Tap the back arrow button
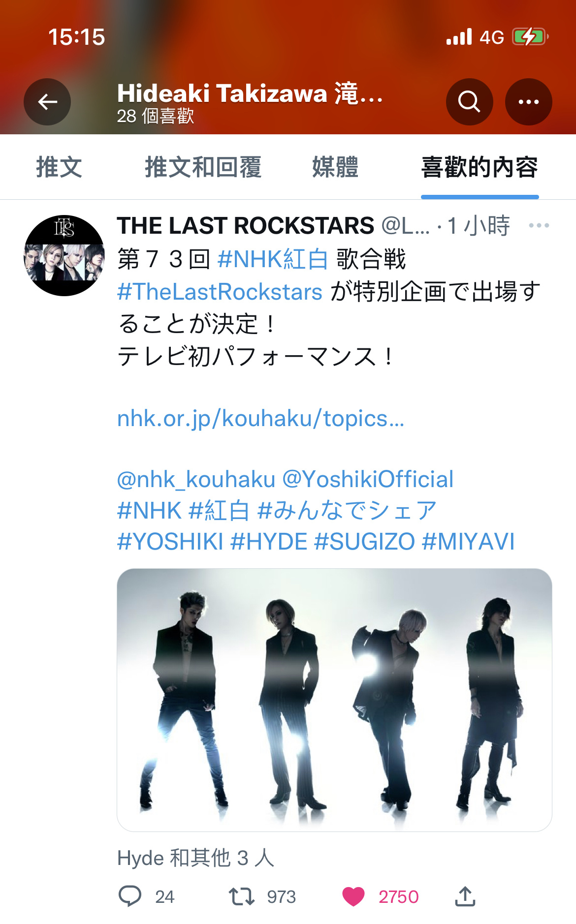Viewport: 576px width, 924px height. pos(47,102)
